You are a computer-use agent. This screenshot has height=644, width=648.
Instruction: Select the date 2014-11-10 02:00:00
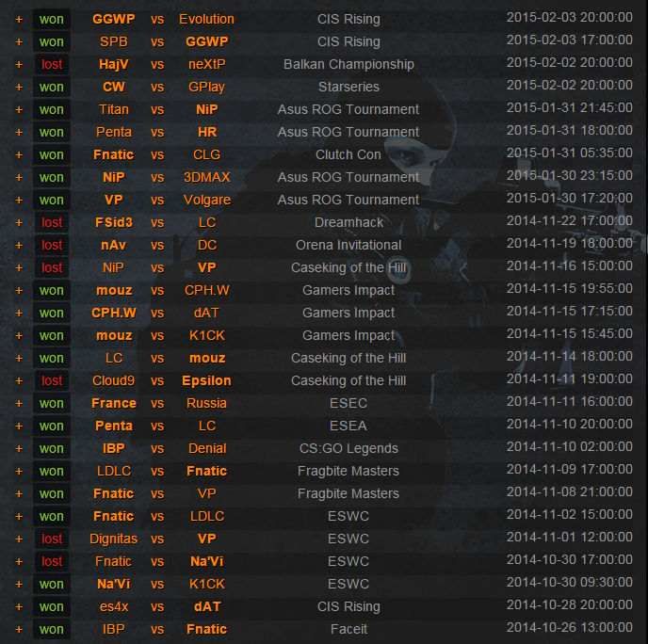(x=570, y=446)
